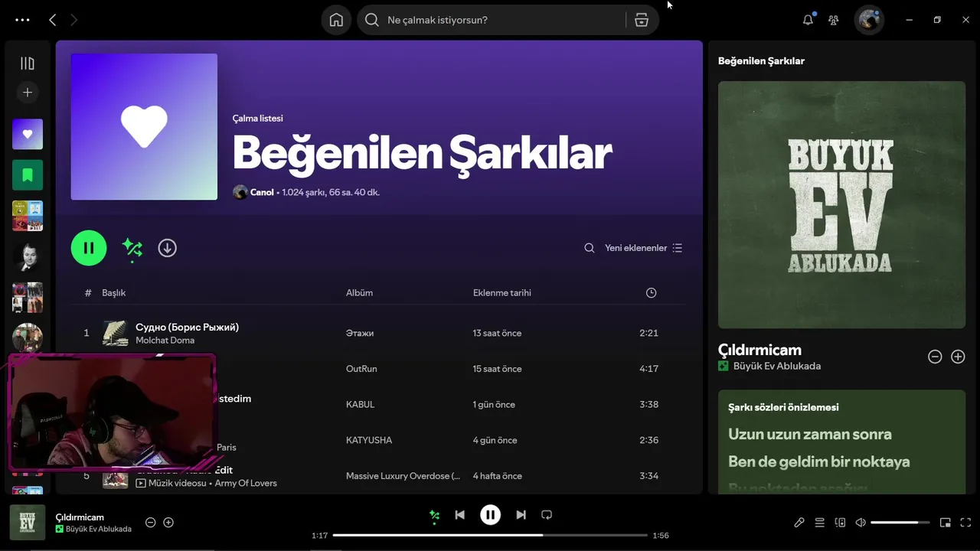Click the now-playing thumbnail in bottom bar
The height and width of the screenshot is (551, 980).
tap(27, 522)
